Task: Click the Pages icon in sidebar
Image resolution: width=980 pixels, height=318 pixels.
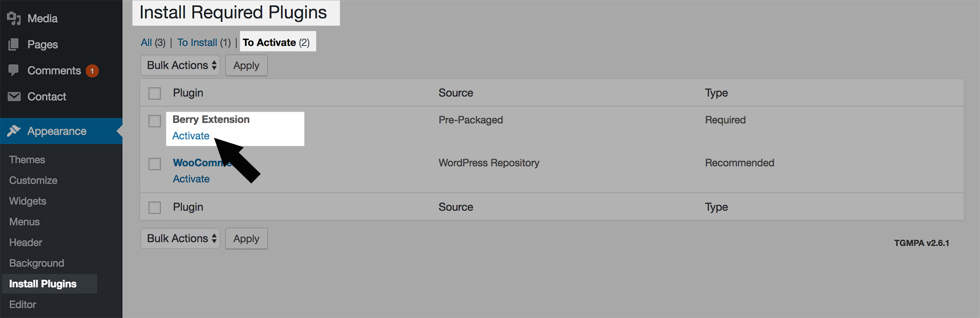Action: pyautogui.click(x=14, y=45)
